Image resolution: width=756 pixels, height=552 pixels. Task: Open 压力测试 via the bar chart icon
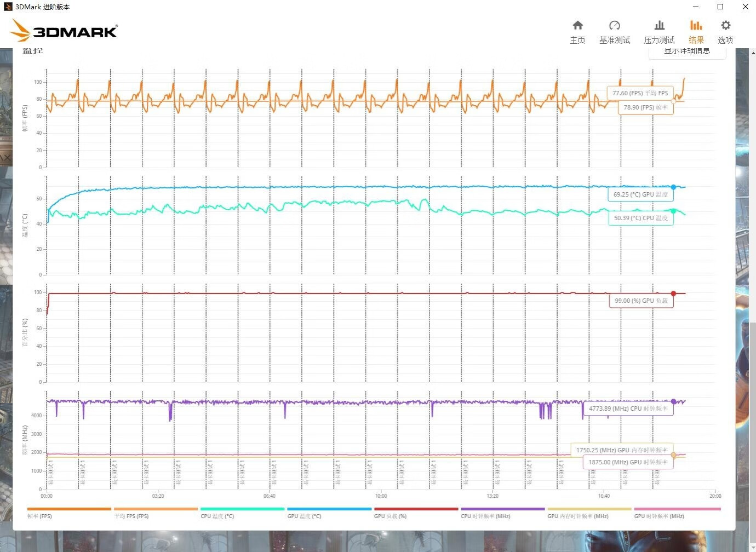click(x=659, y=26)
